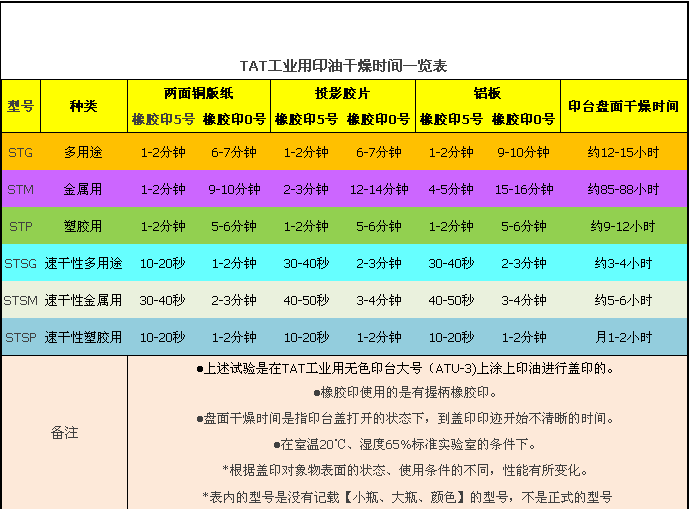Select the STSP model cell
This screenshot has width=689, height=509.
21,337
